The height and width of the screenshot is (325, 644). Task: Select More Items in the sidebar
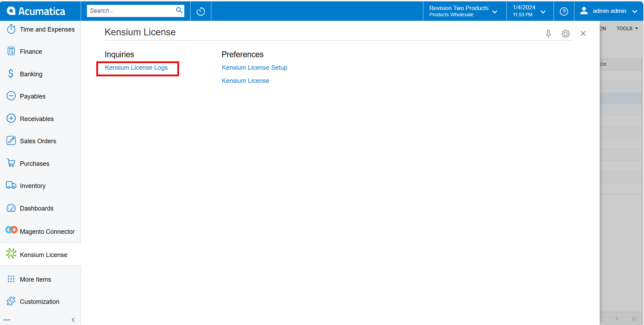click(35, 279)
